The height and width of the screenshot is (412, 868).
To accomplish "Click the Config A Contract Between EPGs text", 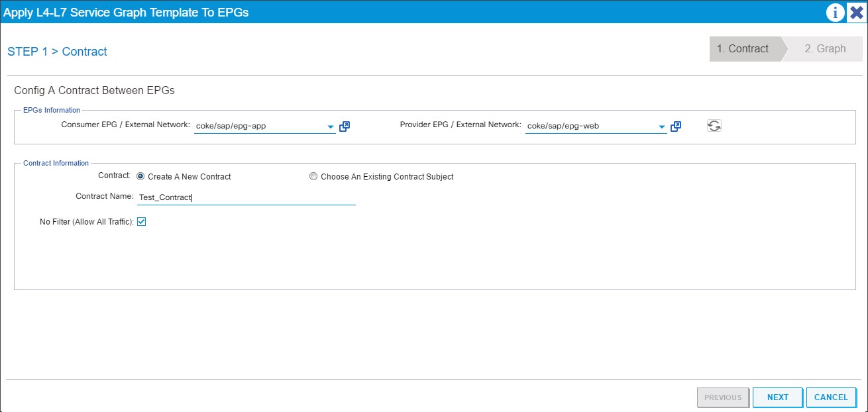I will pos(94,90).
